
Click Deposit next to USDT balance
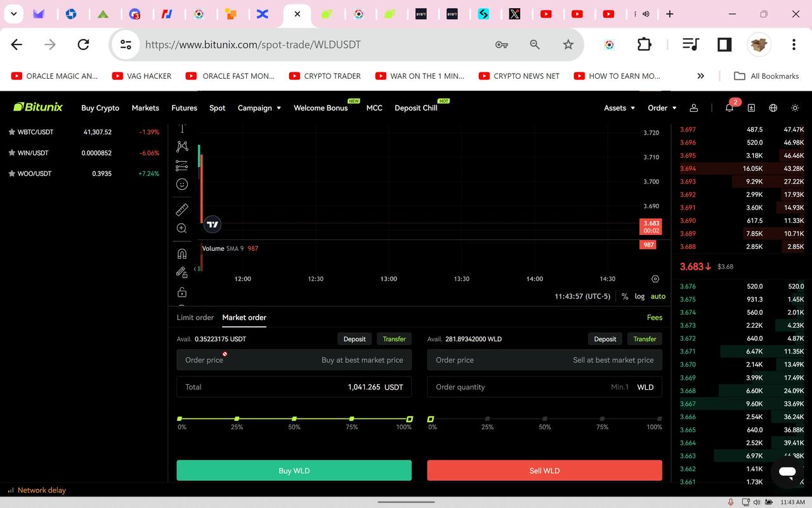coord(355,339)
